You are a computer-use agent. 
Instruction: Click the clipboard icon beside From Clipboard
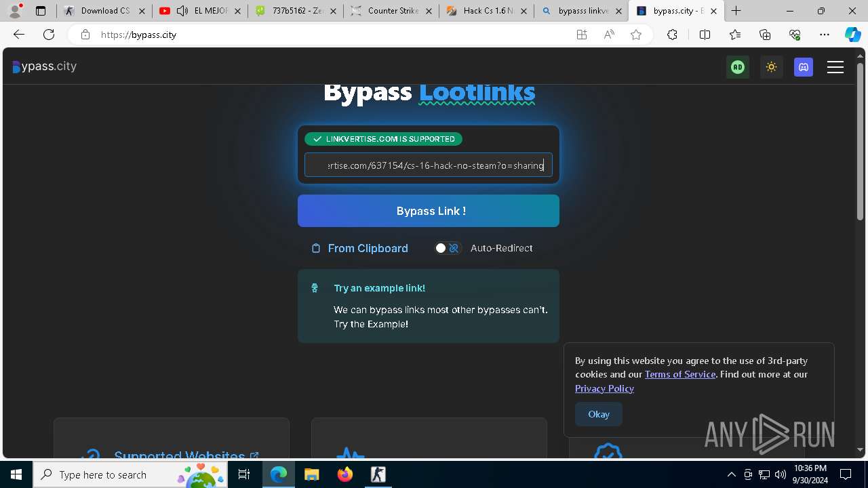click(315, 248)
